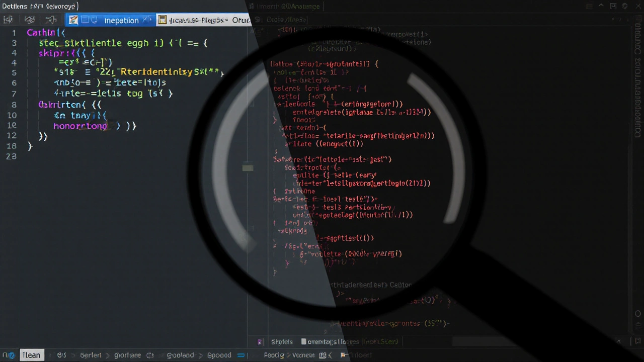Click the second toolbar icon left of tabs
The height and width of the screenshot is (362, 644).
tap(30, 20)
